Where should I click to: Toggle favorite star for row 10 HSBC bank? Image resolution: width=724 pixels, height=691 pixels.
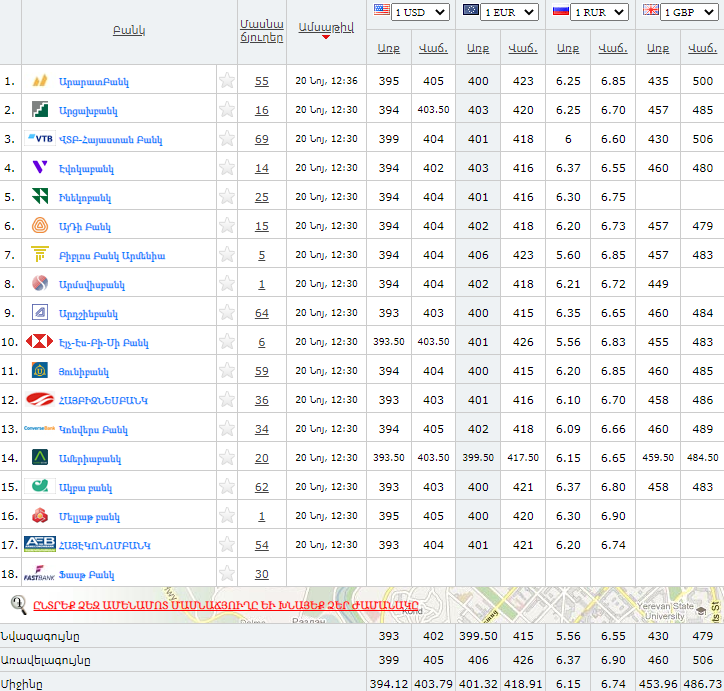pos(227,342)
